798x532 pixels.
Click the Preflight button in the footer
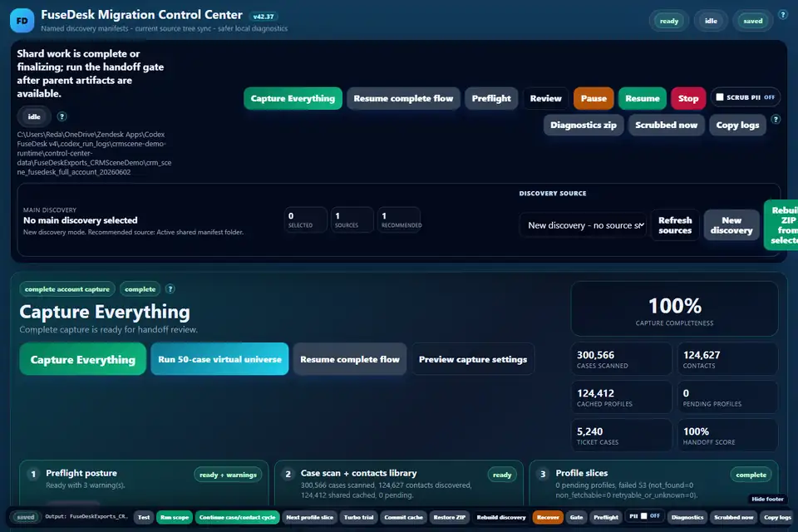[606, 517]
